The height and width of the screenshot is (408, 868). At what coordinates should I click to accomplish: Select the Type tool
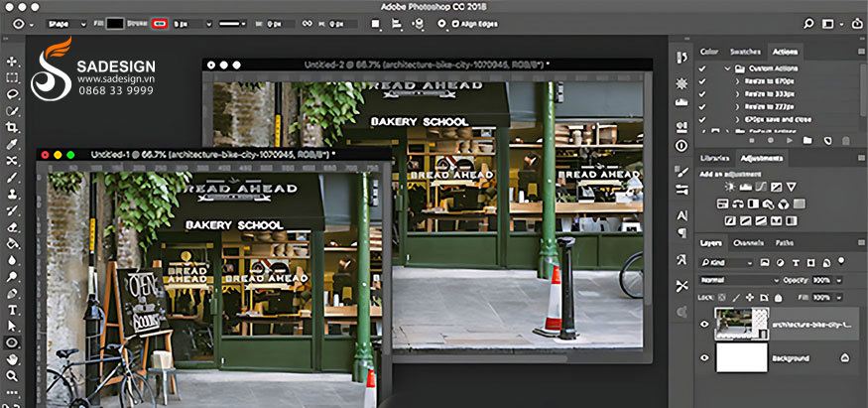pos(12,310)
